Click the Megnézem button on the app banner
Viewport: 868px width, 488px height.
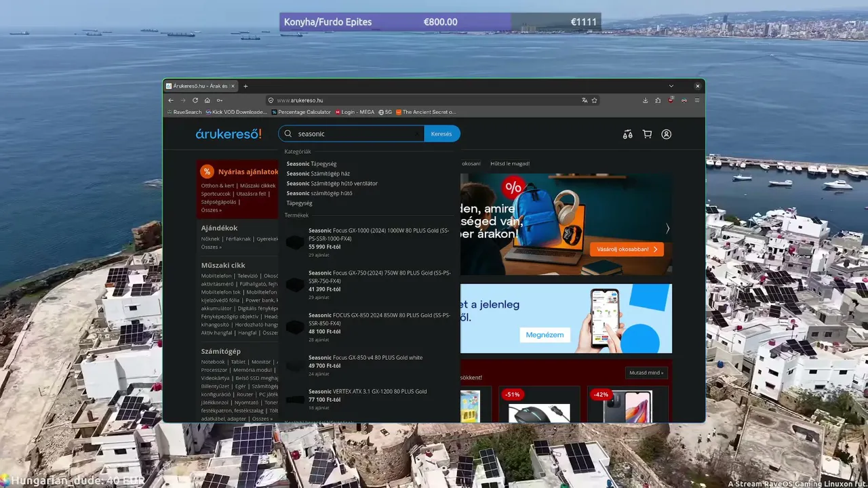[x=546, y=334]
